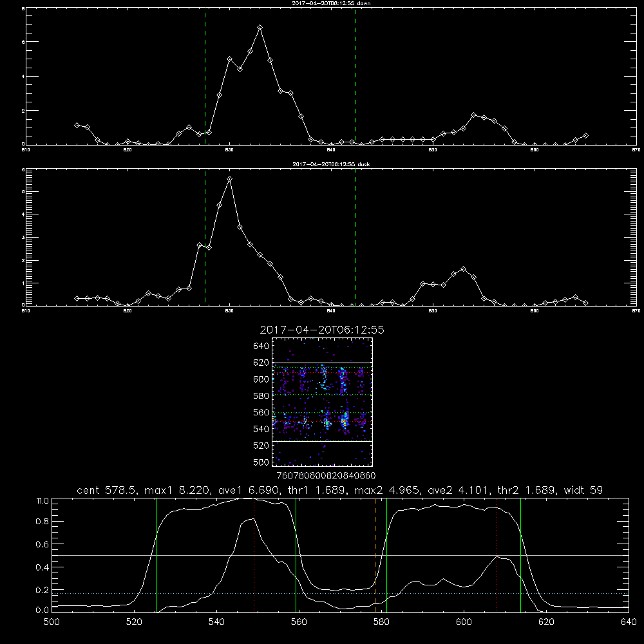Image resolution: width=644 pixels, height=644 pixels.
Task: Click the left green dashed line in dawn plot
Action: [205, 77]
